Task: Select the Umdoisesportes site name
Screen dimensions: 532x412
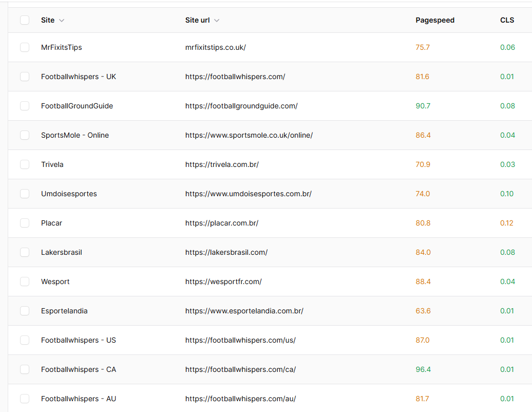Action: click(x=69, y=194)
